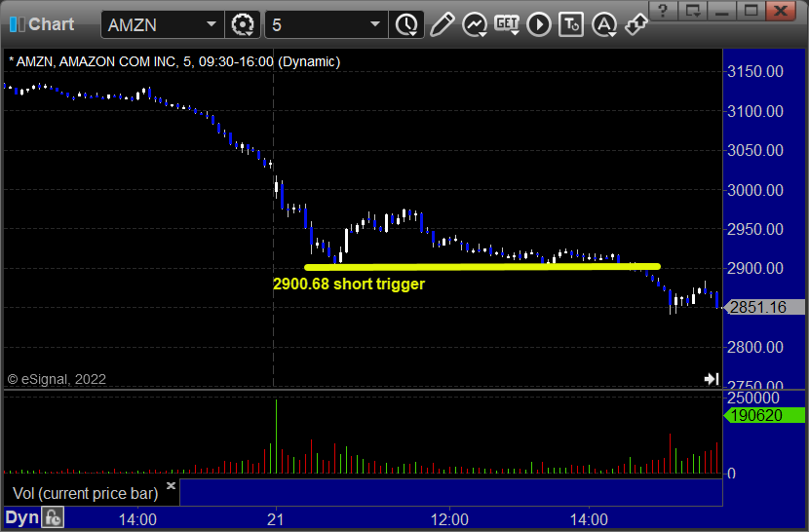Click the GET advanced studies icon
Screen dimensions: 809x532
(x=507, y=24)
